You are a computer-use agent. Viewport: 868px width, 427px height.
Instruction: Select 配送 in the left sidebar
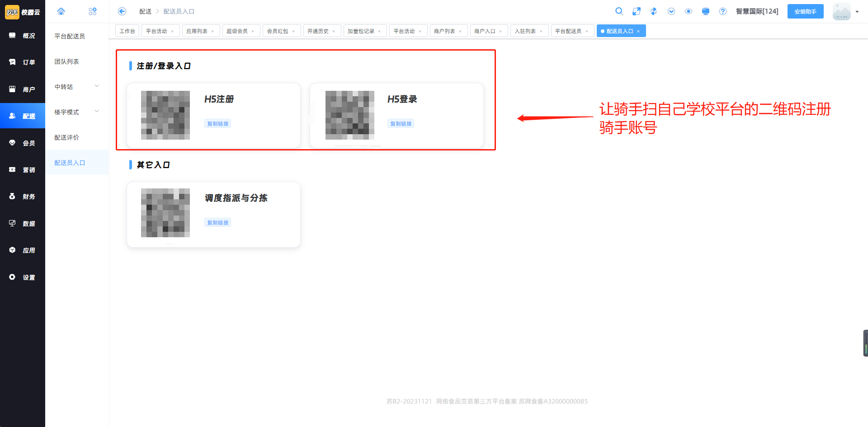click(x=23, y=116)
